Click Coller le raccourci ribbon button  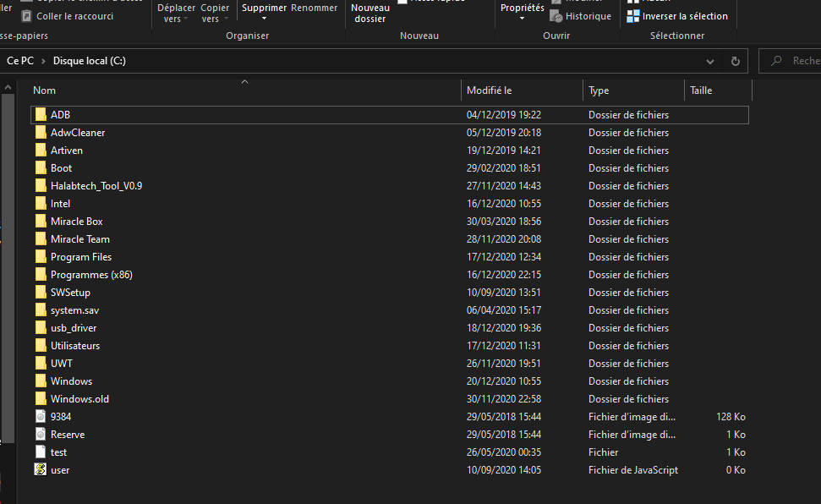(x=67, y=16)
